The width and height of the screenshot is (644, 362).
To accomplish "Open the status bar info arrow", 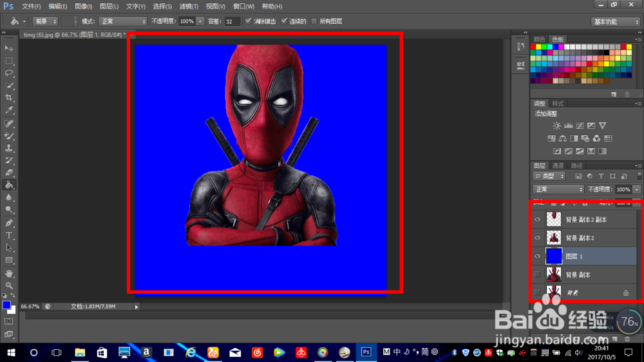I will [x=137, y=307].
